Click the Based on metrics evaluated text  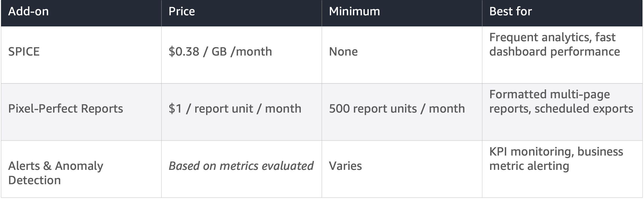241,166
